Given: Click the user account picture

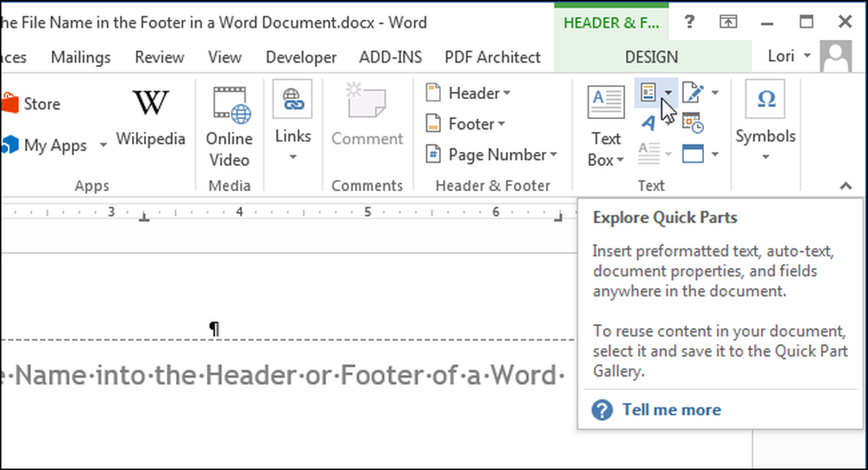Looking at the screenshot, I should pos(836,56).
